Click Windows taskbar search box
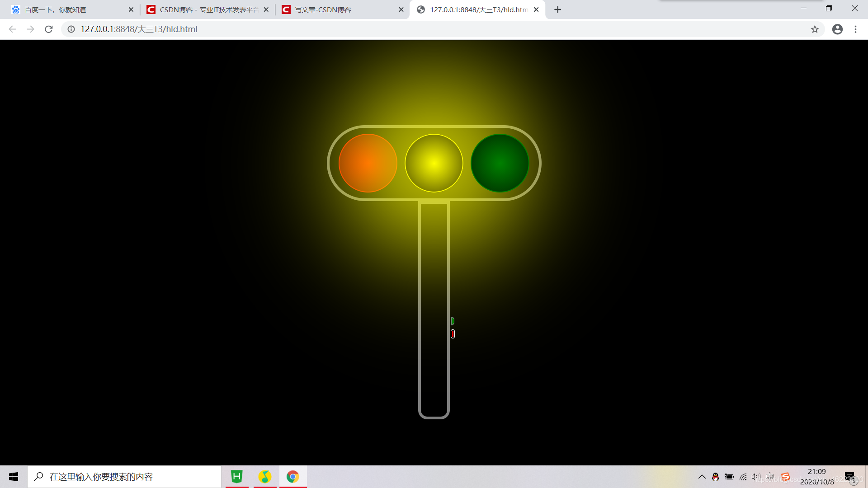868x488 pixels. click(x=124, y=477)
